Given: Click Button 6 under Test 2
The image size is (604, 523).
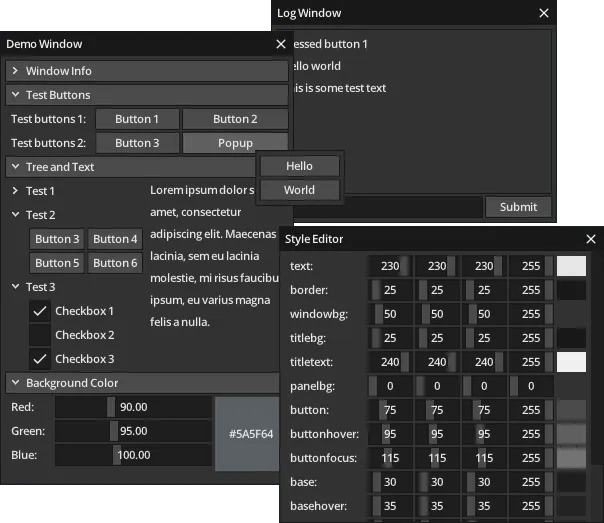Looking at the screenshot, I should (x=115, y=263).
